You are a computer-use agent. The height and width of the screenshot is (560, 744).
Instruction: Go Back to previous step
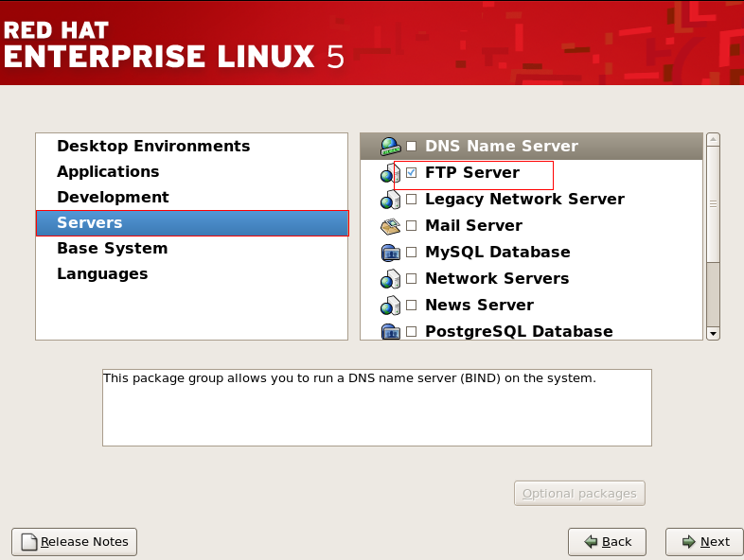[x=607, y=542]
